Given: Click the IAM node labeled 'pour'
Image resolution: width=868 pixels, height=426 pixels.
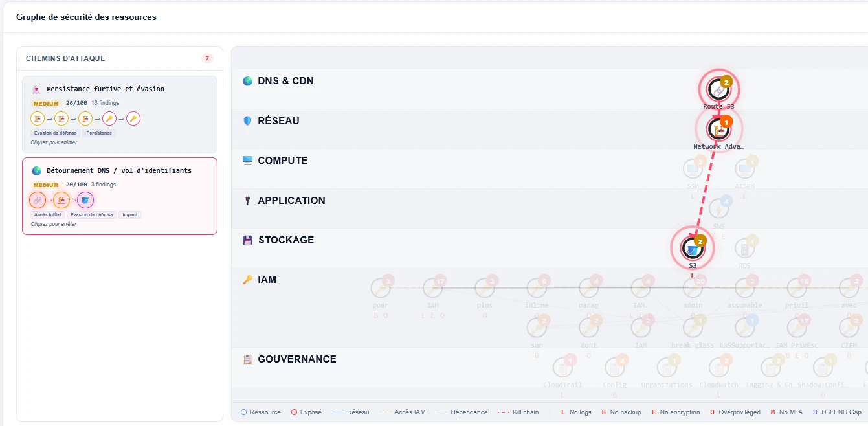Looking at the screenshot, I should [381, 288].
